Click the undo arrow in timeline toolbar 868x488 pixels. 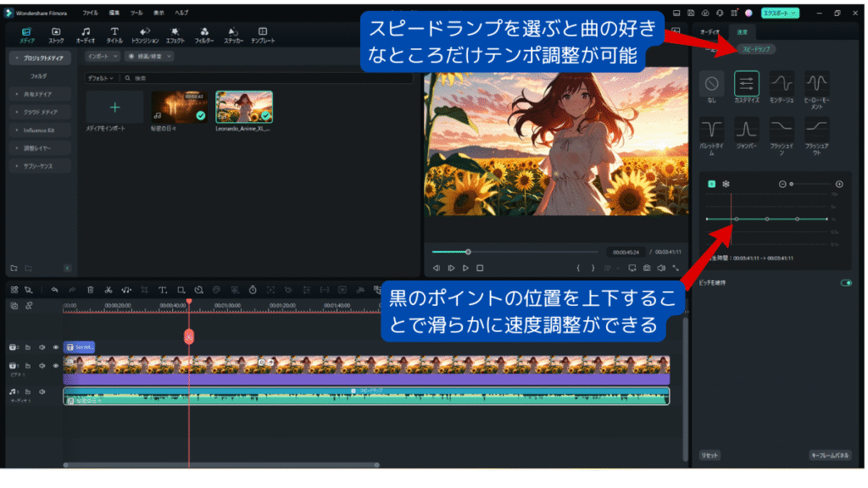coord(54,290)
